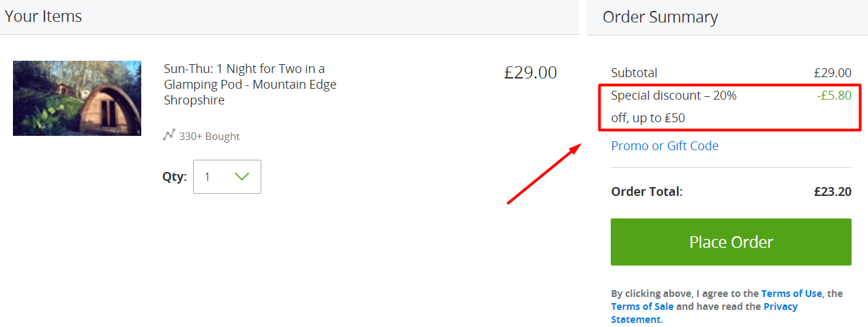The height and width of the screenshot is (327, 868).
Task: Click the -£5.80 discount amount
Action: (x=834, y=96)
